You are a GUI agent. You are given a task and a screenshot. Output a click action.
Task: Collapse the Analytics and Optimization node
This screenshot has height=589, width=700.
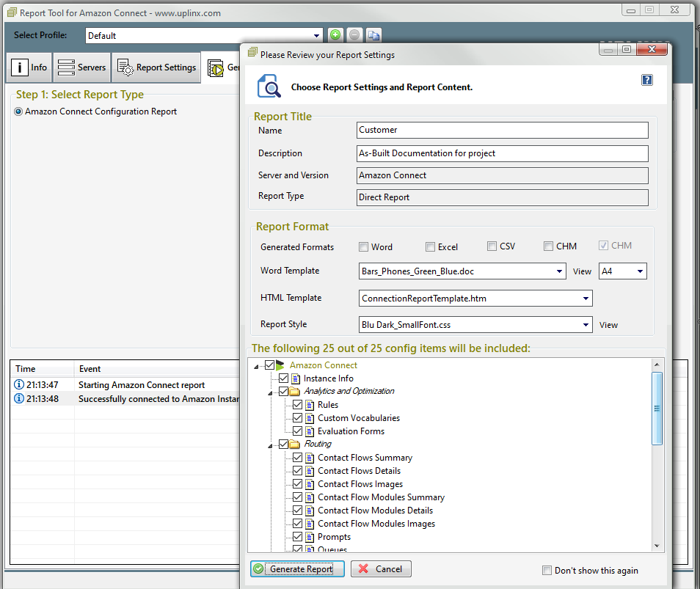tap(270, 393)
